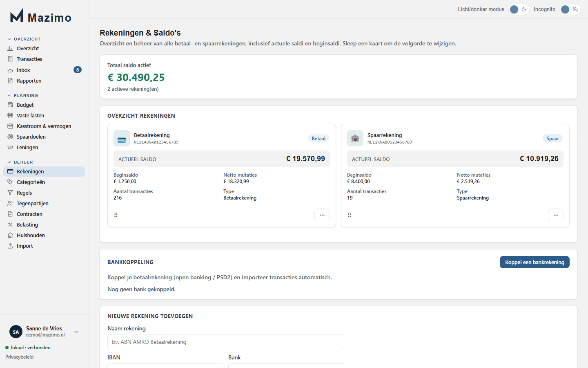
Task: Click the Categorieën tag icon
Action: (10, 182)
